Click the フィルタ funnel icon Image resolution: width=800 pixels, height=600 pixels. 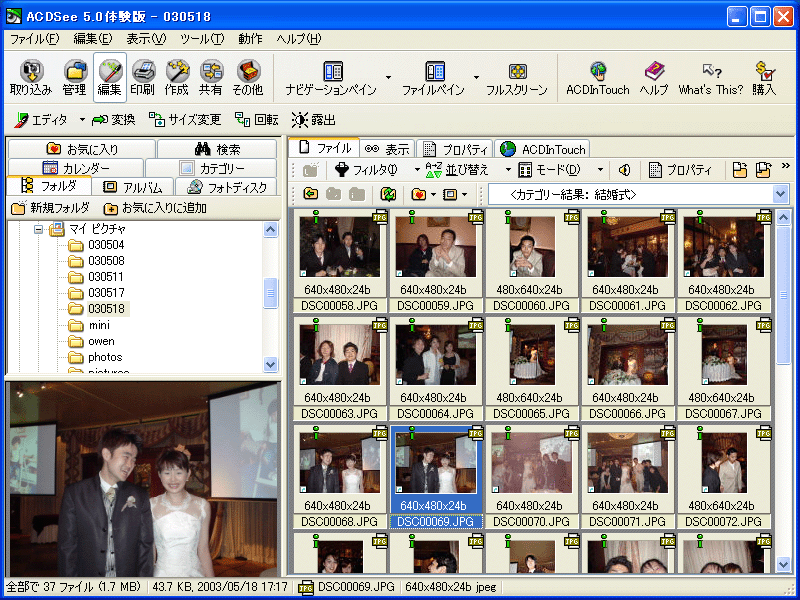[x=342, y=170]
